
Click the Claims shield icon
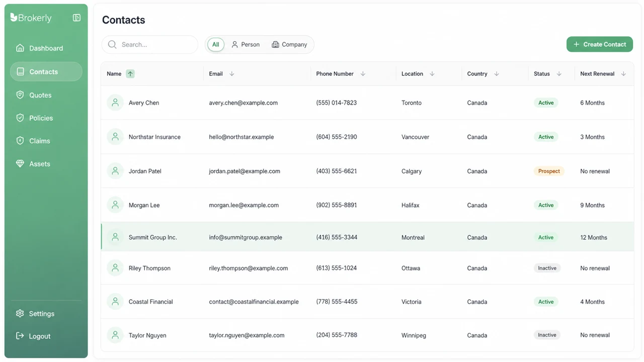(20, 141)
